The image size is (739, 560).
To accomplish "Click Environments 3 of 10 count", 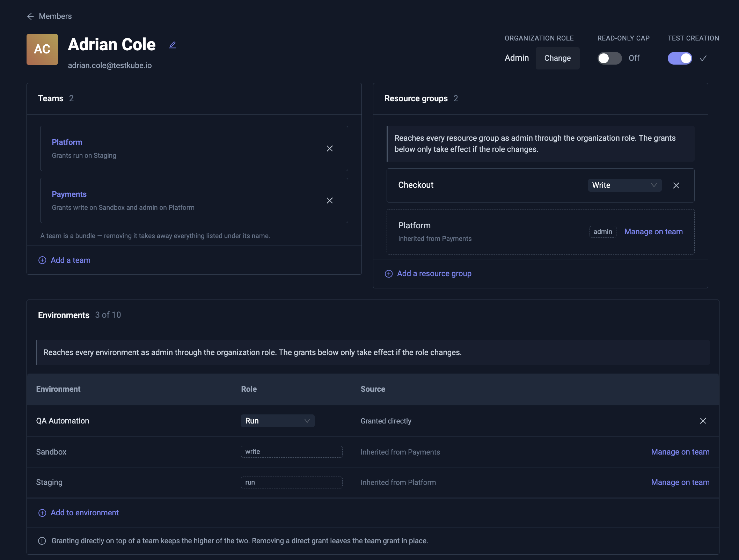I will click(108, 315).
